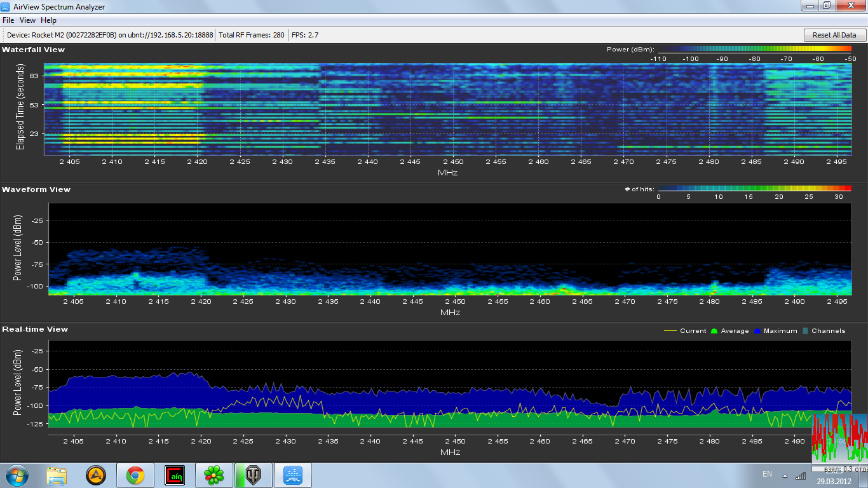Click the Power (dBm) color scale bar
Screen dimensions: 868x488
(x=754, y=49)
